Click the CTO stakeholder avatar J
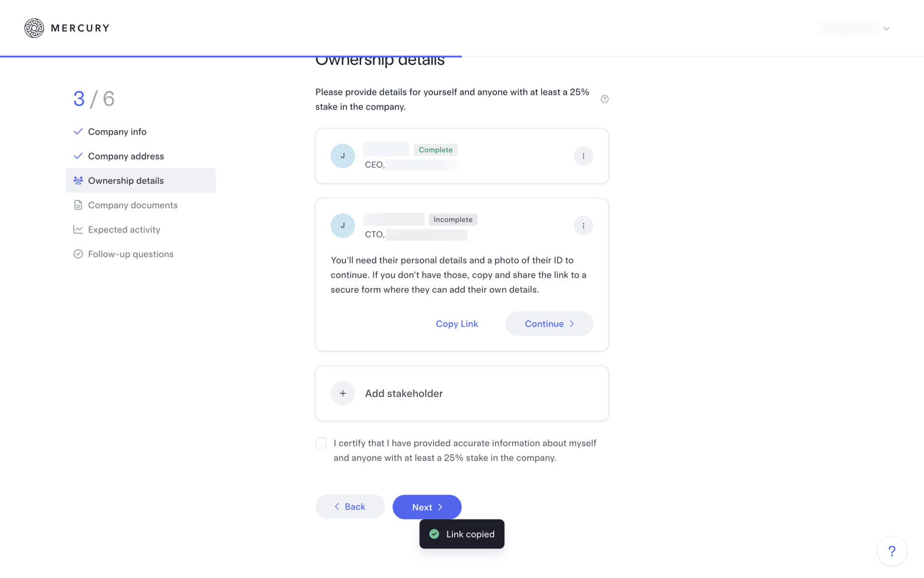 (x=343, y=226)
